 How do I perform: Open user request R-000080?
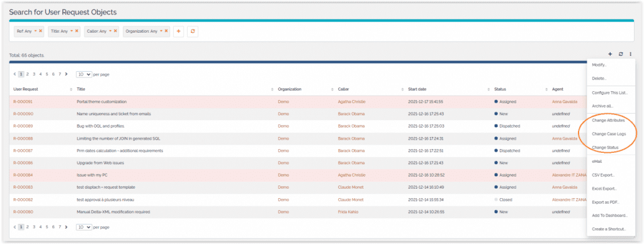23,212
